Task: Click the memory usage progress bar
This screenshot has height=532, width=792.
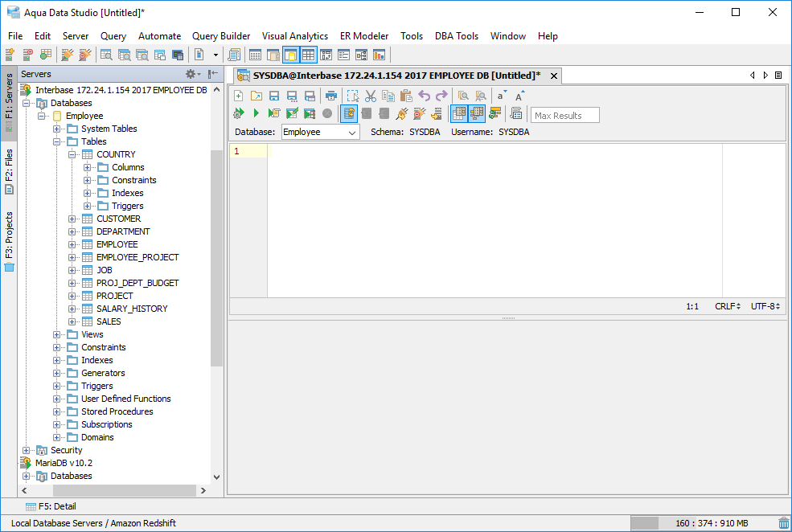Action: coord(703,523)
